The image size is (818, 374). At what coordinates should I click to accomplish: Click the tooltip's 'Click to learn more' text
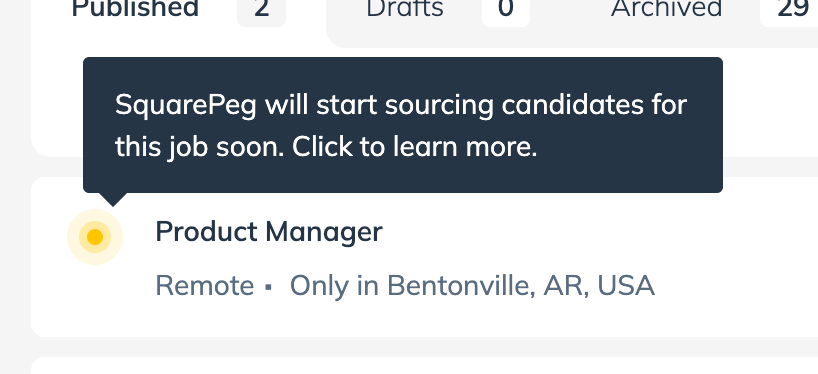pos(414,147)
